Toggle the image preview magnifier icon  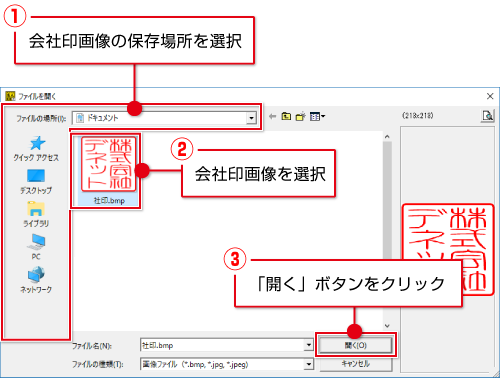[488, 116]
